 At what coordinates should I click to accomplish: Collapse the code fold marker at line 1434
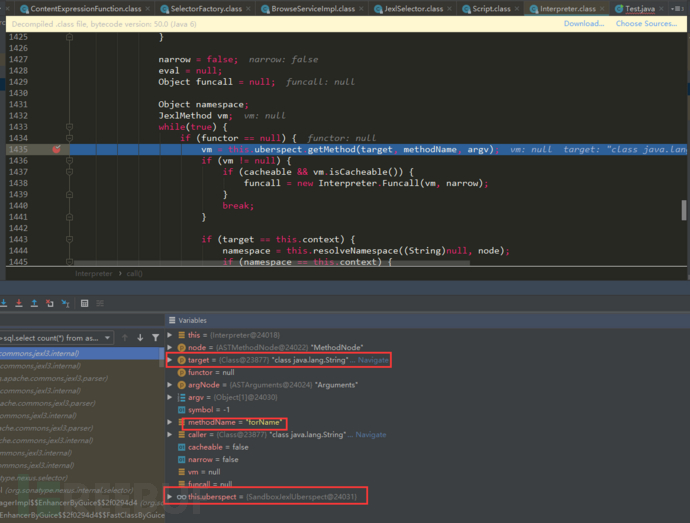[70, 138]
